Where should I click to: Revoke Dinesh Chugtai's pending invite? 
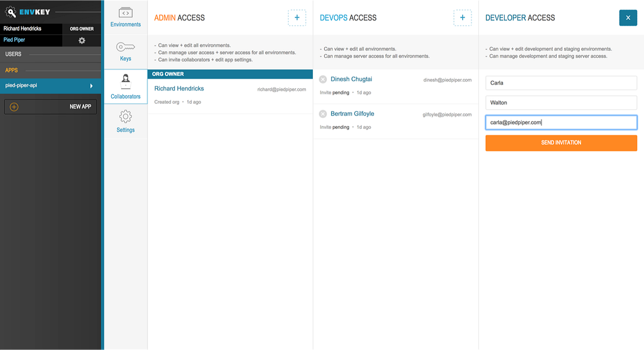click(x=323, y=79)
